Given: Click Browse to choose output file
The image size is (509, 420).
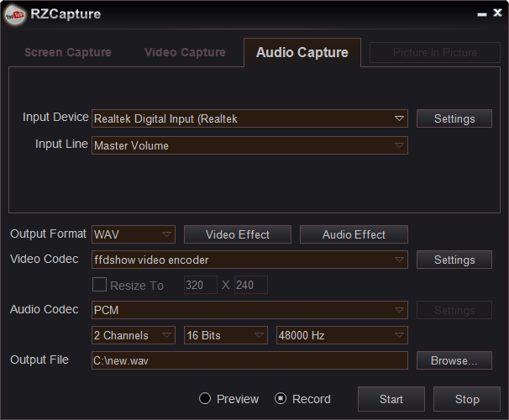Looking at the screenshot, I should coord(454,360).
